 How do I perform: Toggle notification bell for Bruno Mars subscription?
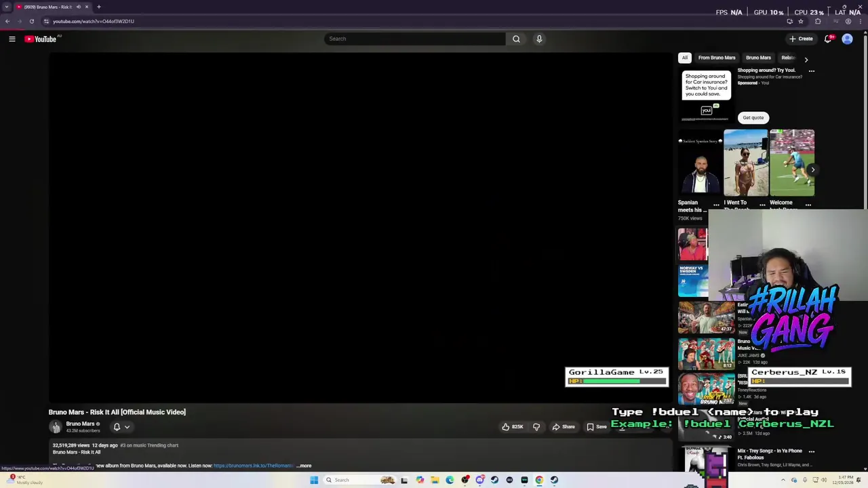[x=117, y=427]
